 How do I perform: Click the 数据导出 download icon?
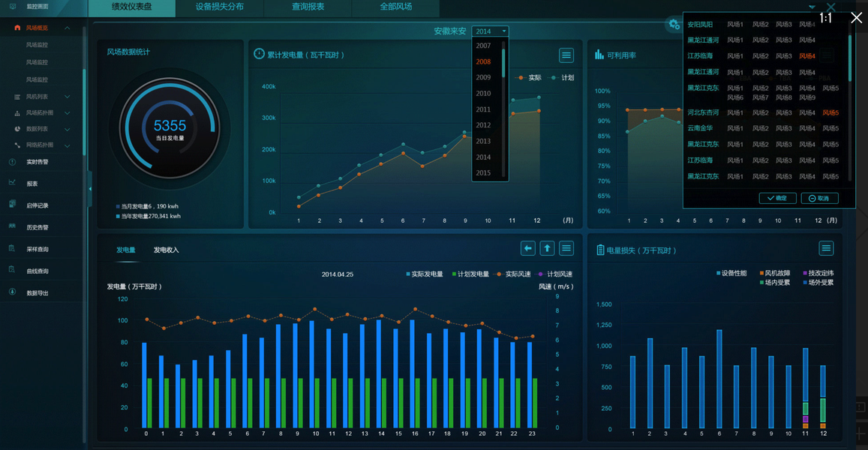coord(12,292)
